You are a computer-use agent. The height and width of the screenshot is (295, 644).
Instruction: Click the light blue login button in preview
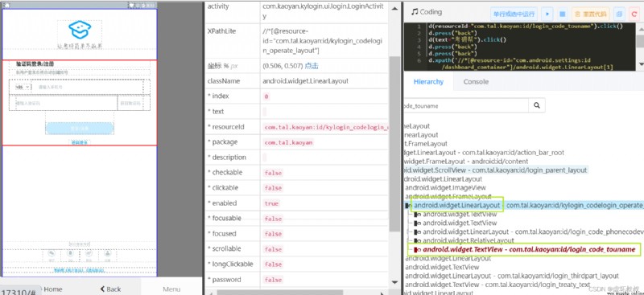(x=80, y=129)
